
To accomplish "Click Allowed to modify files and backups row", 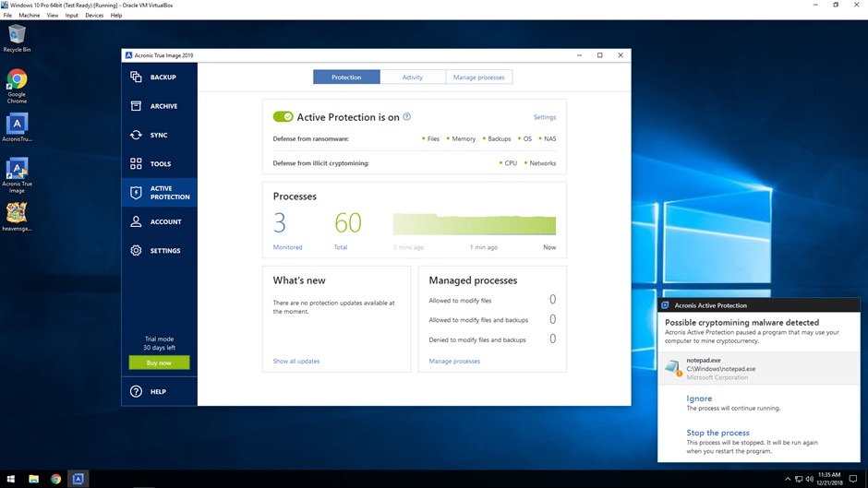I will [x=492, y=319].
